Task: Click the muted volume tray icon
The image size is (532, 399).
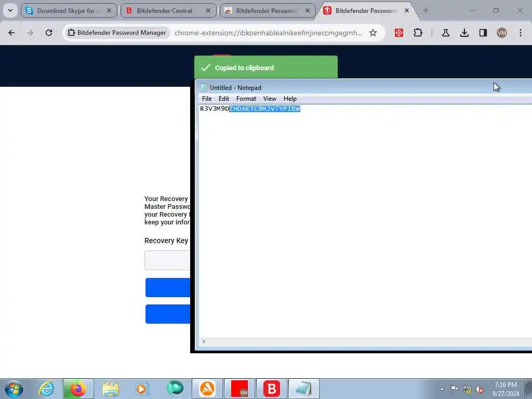Action: click(480, 389)
